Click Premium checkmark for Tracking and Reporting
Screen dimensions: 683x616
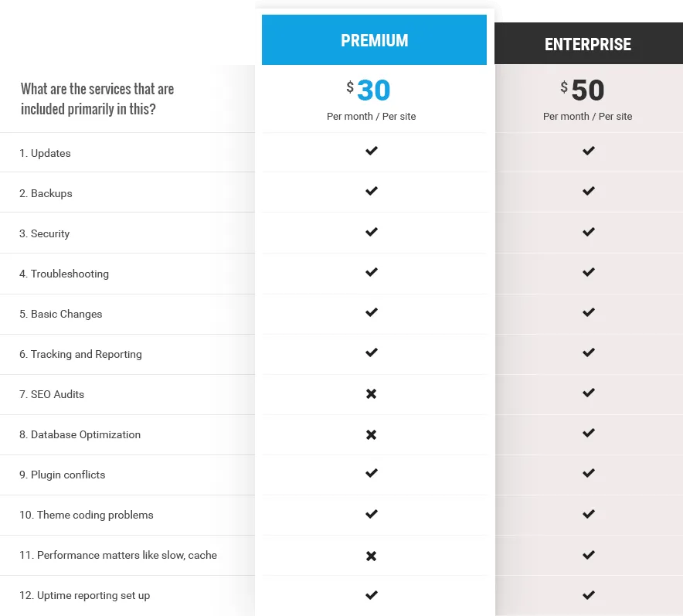[372, 352]
